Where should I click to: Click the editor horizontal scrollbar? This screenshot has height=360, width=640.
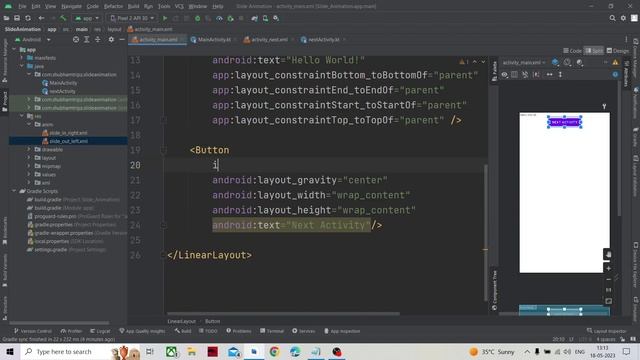pyautogui.click(x=283, y=313)
